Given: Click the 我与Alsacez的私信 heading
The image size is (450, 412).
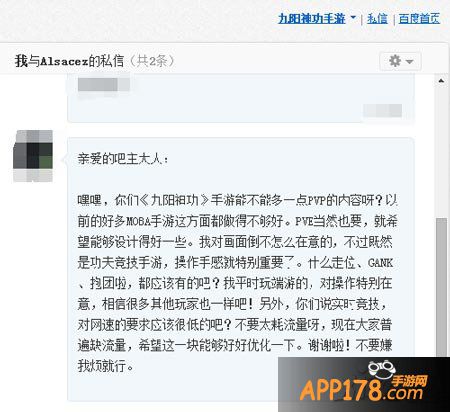Looking at the screenshot, I should pos(69,61).
